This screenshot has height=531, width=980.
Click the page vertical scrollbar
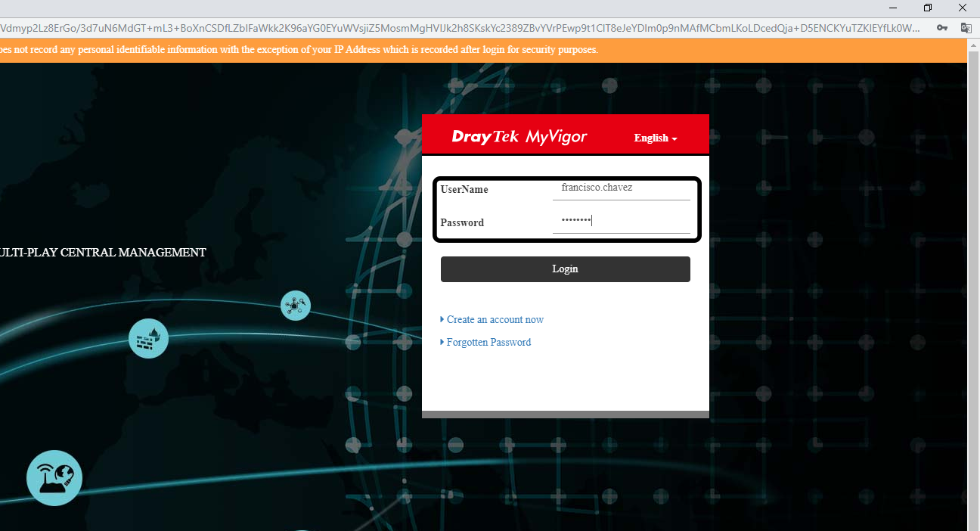(x=974, y=284)
